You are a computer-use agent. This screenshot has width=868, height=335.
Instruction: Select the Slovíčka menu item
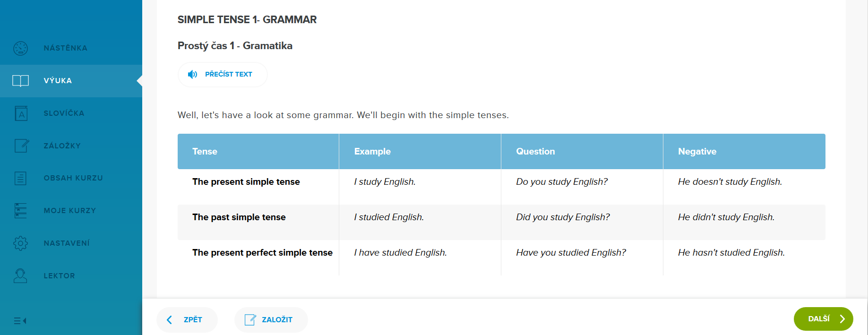point(64,113)
